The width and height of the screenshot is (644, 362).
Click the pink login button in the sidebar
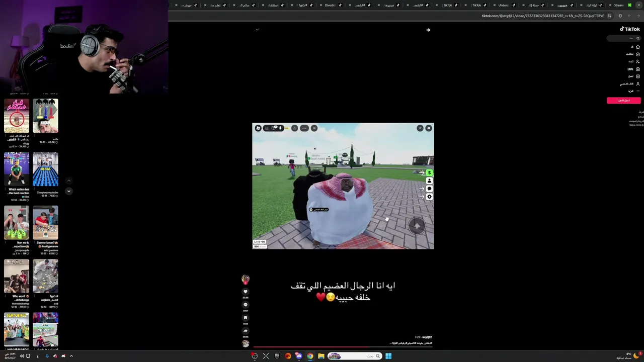[623, 101]
